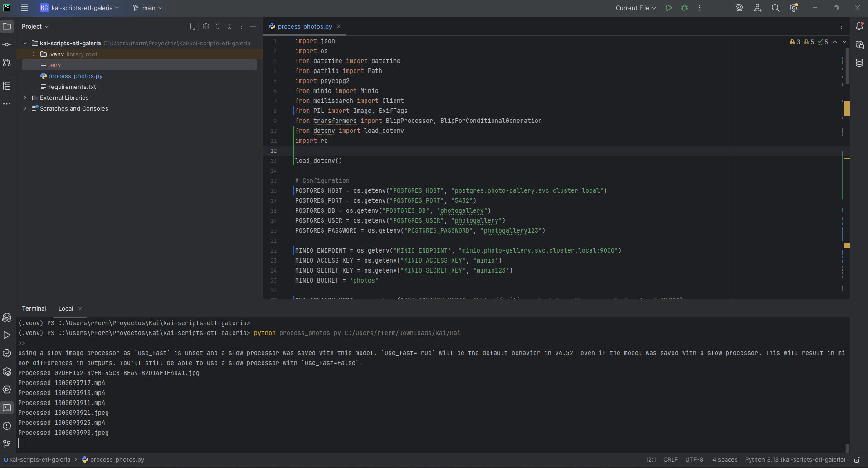This screenshot has width=868, height=468.
Task: Change CRLF line separator
Action: click(x=670, y=460)
